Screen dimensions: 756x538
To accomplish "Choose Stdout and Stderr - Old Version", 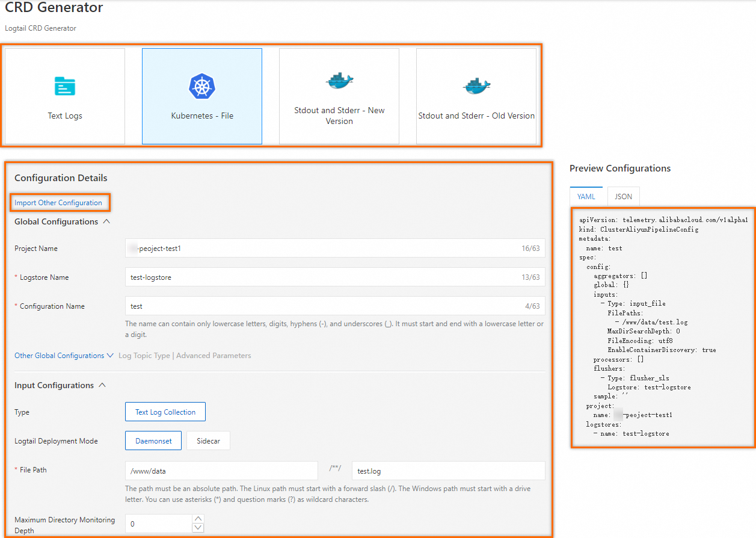I will coord(476,96).
